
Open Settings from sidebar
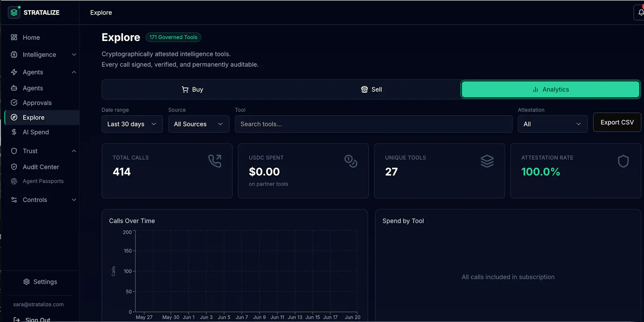40,282
